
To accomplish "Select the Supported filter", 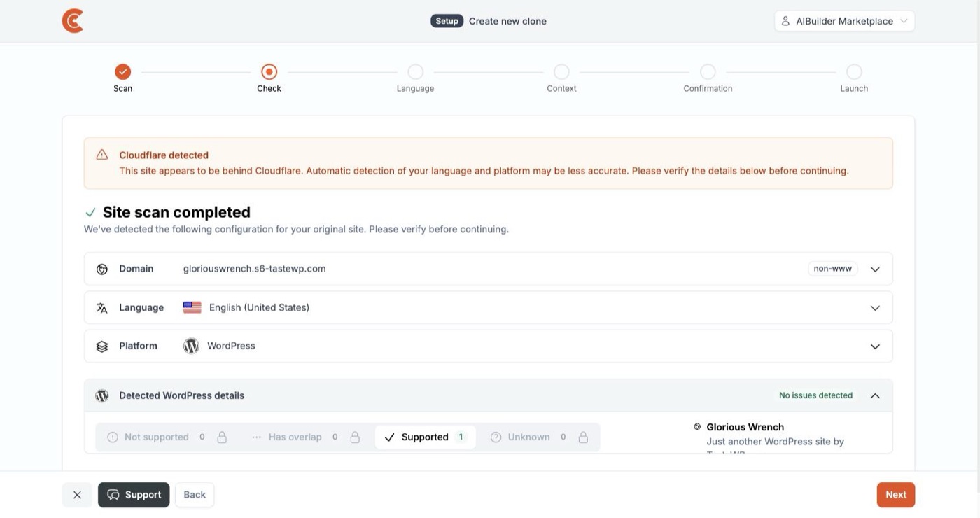I will [426, 437].
